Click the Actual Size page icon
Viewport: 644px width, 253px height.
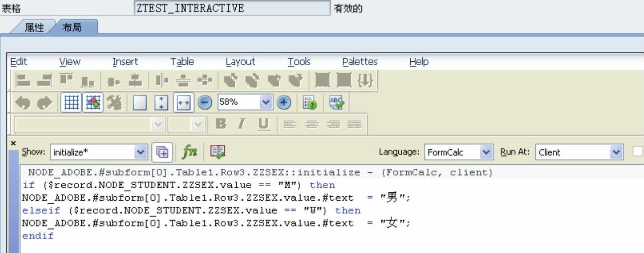141,103
